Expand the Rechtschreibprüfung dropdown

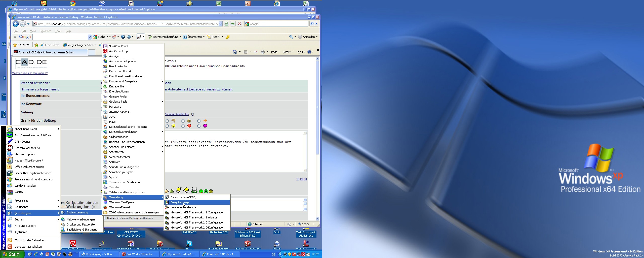click(180, 37)
